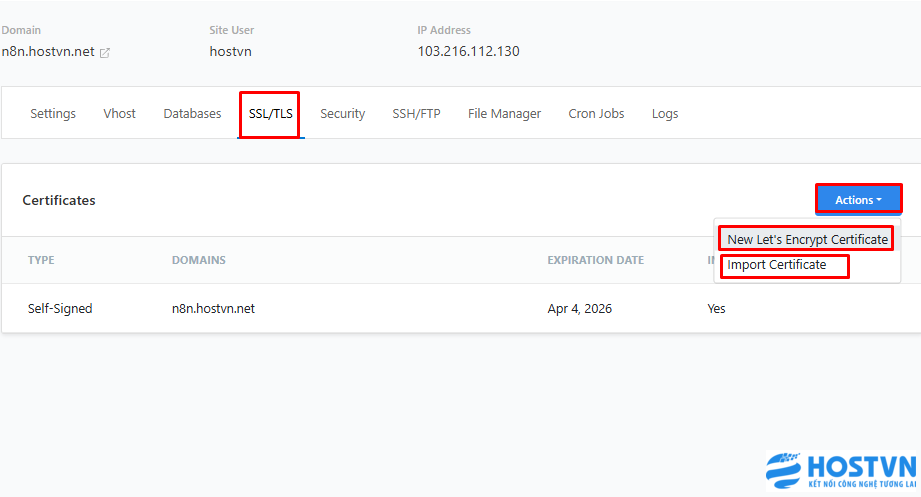Expand the Actions dropdown button
Image resolution: width=921 pixels, height=497 pixels.
pyautogui.click(x=858, y=200)
